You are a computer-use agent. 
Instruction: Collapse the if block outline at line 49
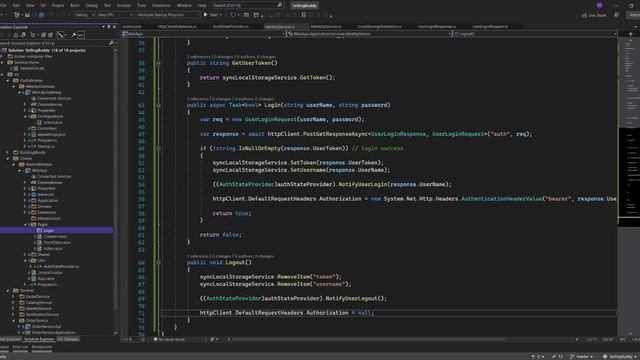point(158,149)
